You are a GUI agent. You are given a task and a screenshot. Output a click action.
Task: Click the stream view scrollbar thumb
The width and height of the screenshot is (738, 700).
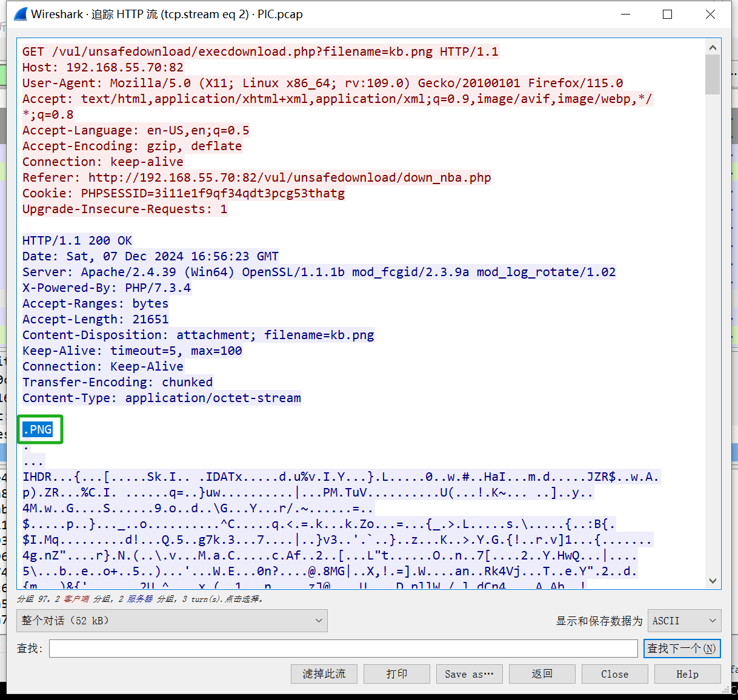(713, 75)
